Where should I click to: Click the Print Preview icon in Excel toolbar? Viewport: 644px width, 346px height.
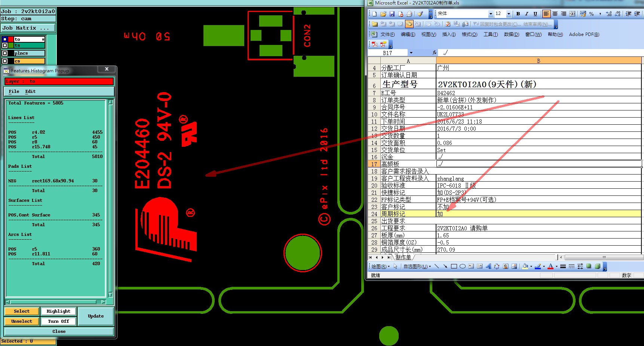click(x=409, y=14)
